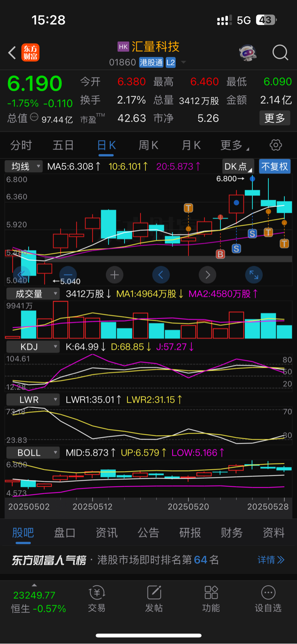This screenshot has height=644, width=297.
Task: Tap the 交易 yen icon
Action: click(x=97, y=592)
